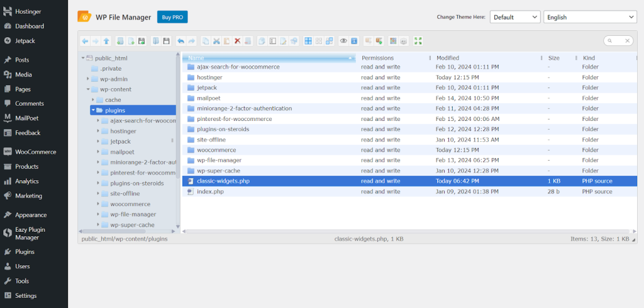This screenshot has height=308, width=644.
Task: Sort files by the Name column header
Action: tap(269, 58)
